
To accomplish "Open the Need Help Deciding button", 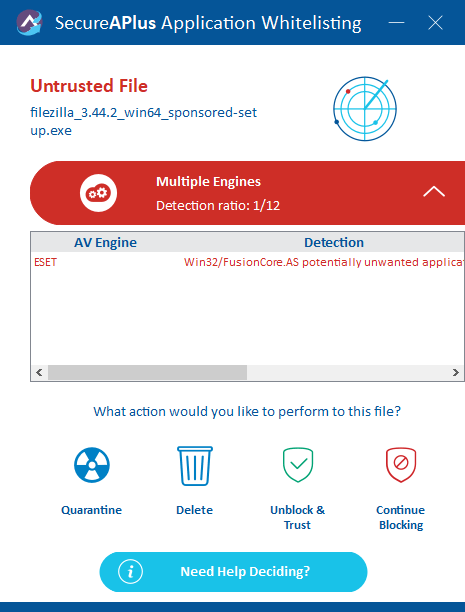I will [233, 572].
